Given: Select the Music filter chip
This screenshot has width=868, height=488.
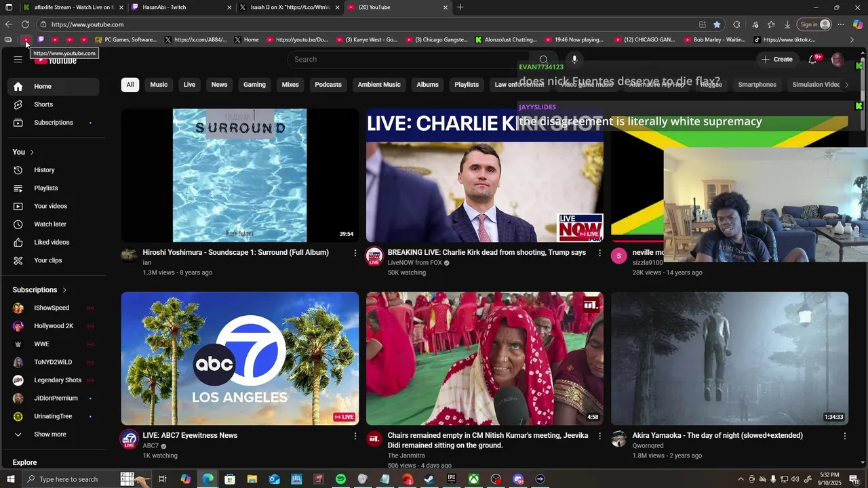Looking at the screenshot, I should pyautogui.click(x=159, y=85).
